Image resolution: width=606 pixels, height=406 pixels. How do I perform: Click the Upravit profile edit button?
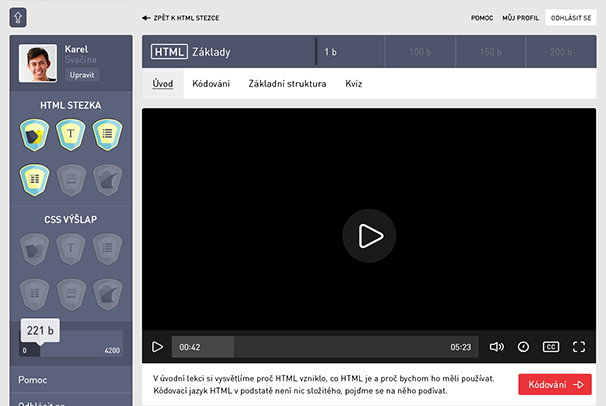click(x=82, y=74)
